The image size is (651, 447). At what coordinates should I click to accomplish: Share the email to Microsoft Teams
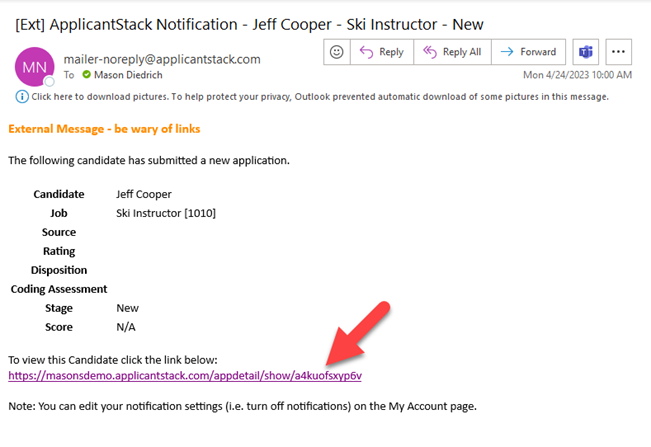[586, 52]
